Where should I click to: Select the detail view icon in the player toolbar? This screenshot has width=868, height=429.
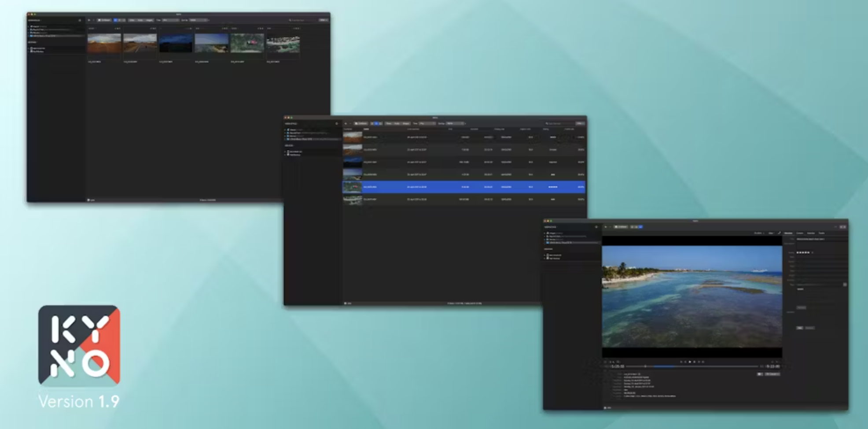pos(640,226)
